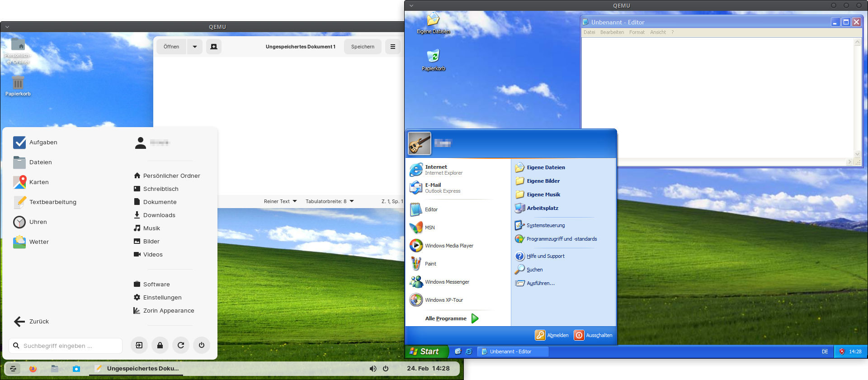Open Format menu in XP Editor

[637, 32]
